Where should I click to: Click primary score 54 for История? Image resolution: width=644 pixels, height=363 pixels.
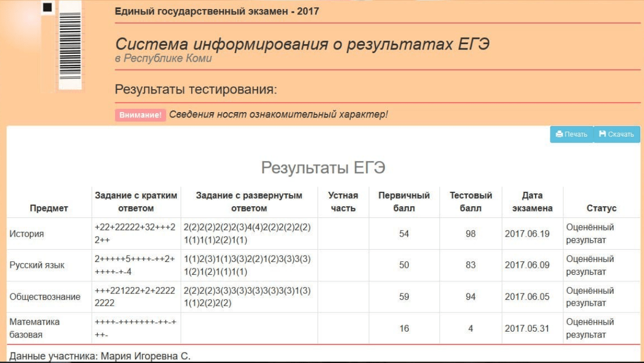click(x=404, y=234)
